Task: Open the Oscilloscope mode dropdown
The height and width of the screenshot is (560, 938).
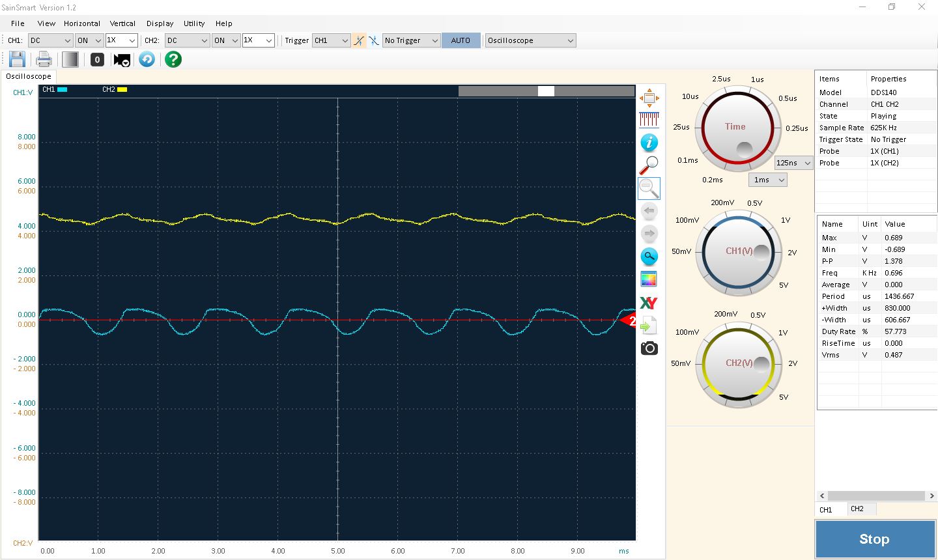Action: pyautogui.click(x=530, y=40)
